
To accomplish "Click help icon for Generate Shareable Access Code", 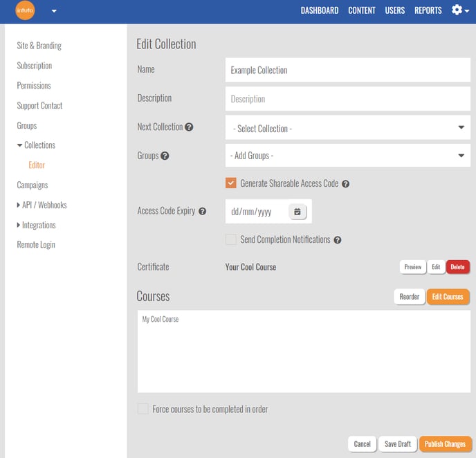I will [345, 183].
